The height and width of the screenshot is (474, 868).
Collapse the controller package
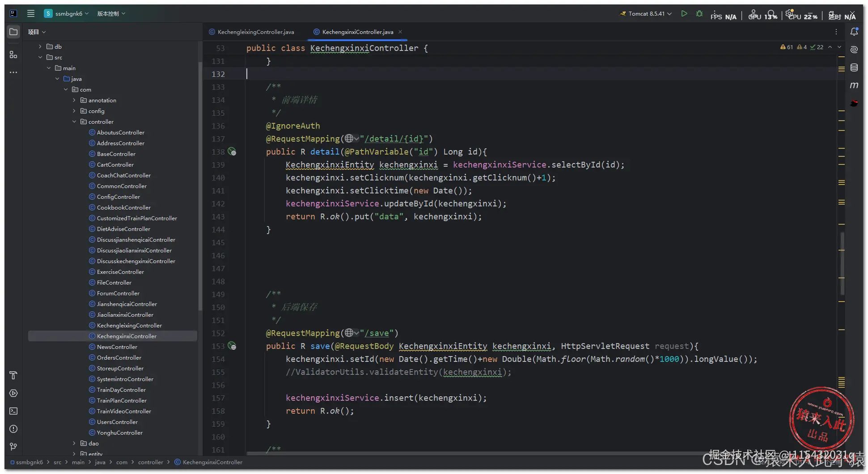point(74,122)
